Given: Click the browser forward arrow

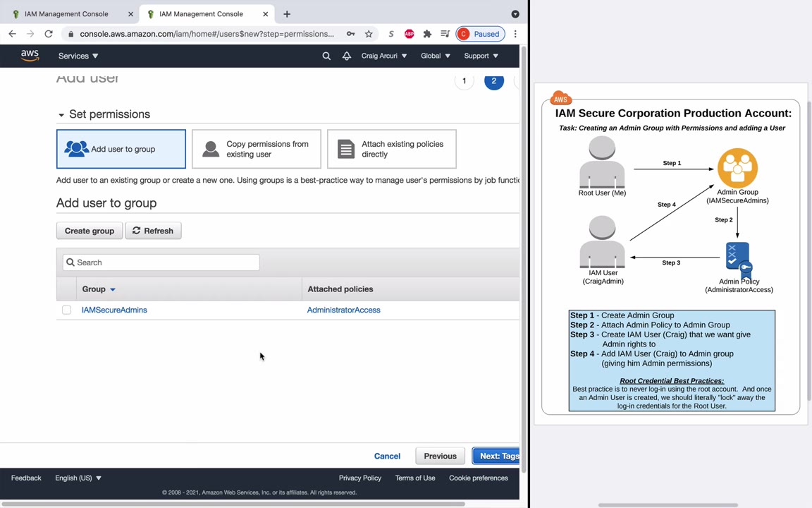Looking at the screenshot, I should tap(30, 34).
